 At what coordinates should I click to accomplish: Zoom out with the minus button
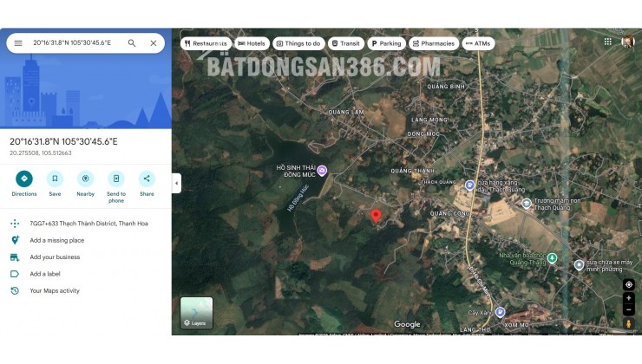(x=628, y=309)
